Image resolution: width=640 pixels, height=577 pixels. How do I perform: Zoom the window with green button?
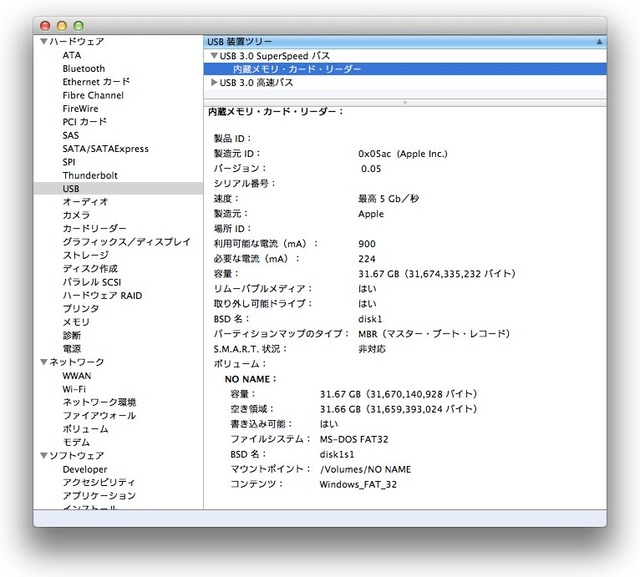point(79,26)
